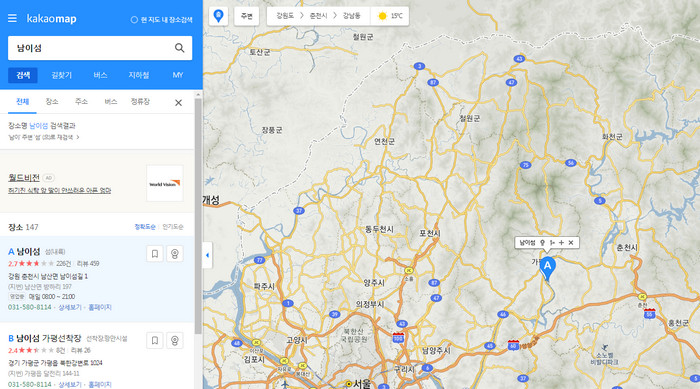
Task: Click the route flag icon in popup
Action: 552,243
